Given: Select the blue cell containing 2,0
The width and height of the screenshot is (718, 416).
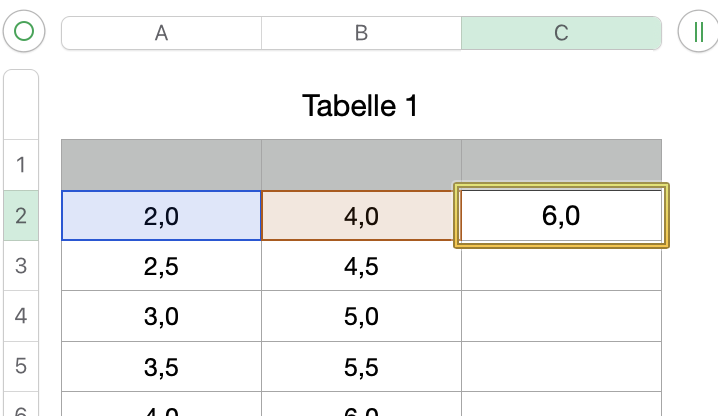Looking at the screenshot, I should 161,216.
